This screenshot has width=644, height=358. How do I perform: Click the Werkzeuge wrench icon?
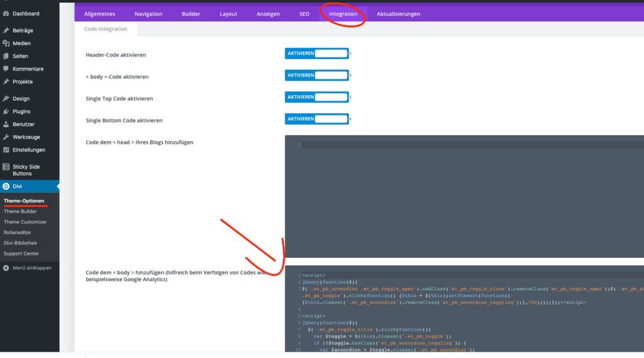6,137
